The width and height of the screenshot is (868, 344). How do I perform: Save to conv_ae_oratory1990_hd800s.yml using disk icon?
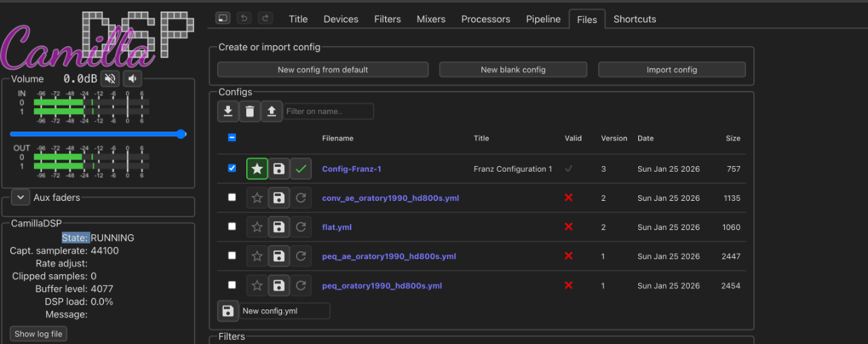point(279,198)
